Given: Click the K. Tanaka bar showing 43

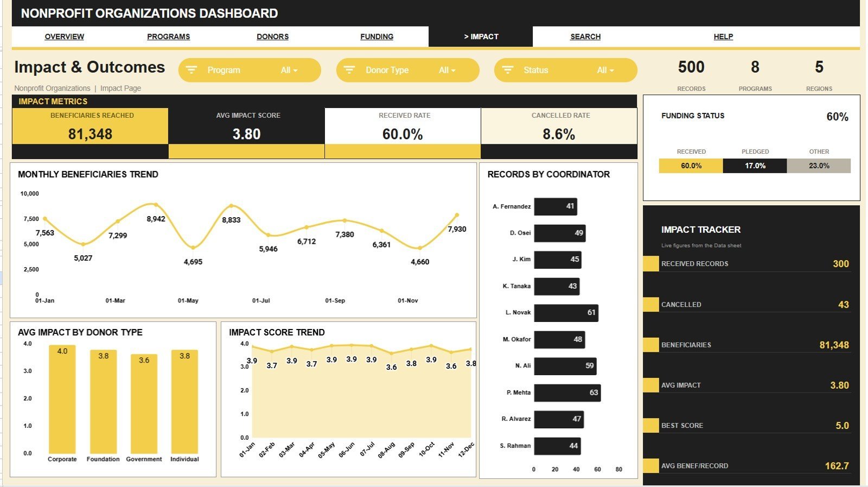Looking at the screenshot, I should (x=557, y=286).
